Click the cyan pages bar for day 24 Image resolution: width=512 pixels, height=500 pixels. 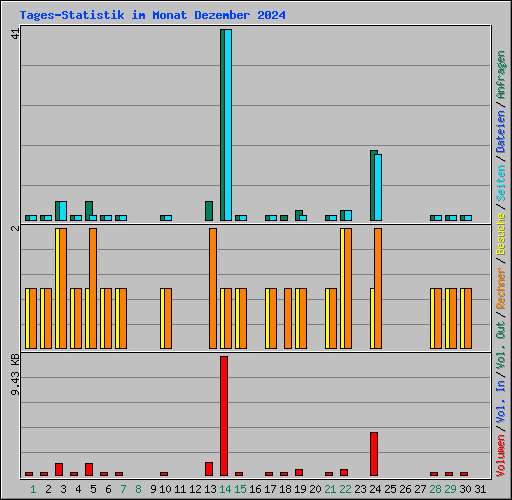[x=378, y=187]
